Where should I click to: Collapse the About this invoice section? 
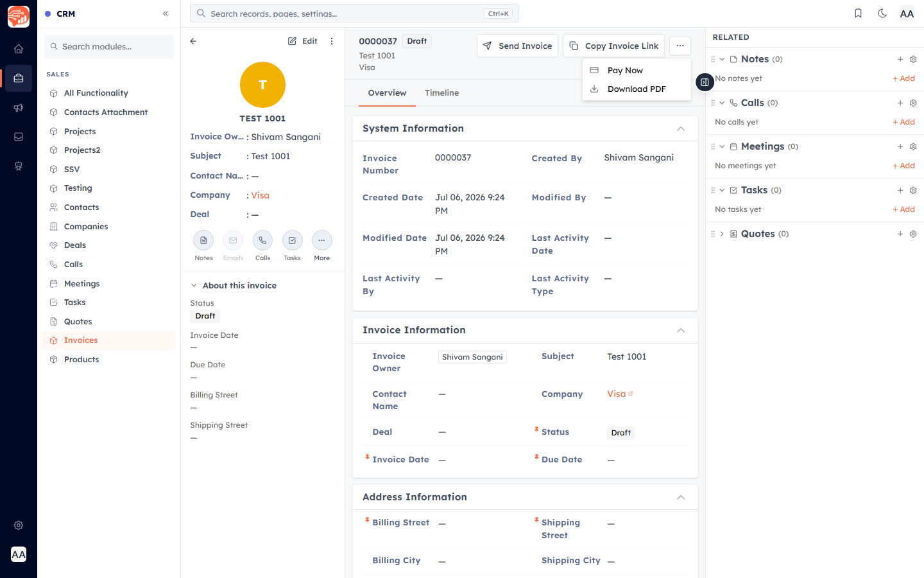194,286
